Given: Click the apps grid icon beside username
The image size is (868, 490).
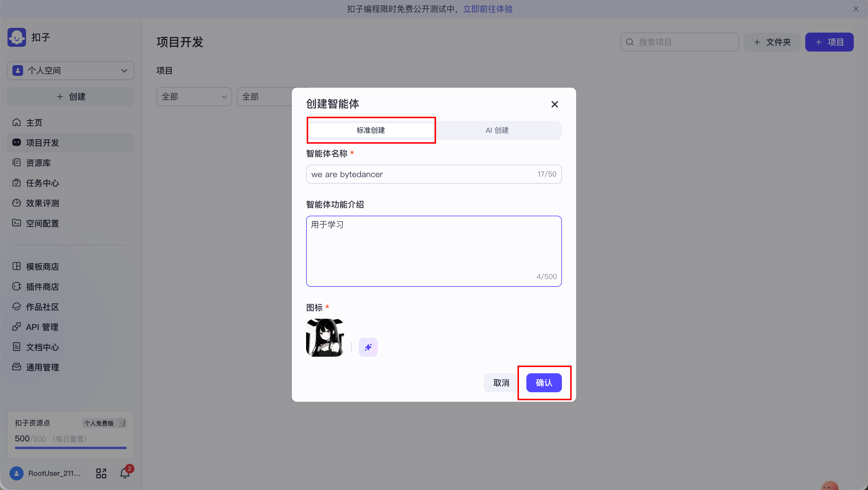Looking at the screenshot, I should point(101,473).
